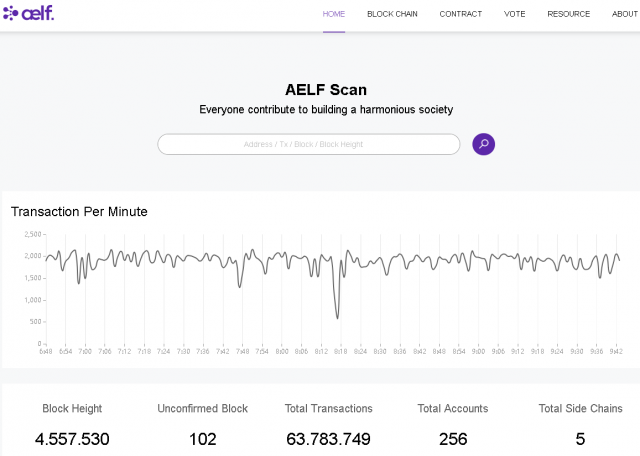The image size is (640, 456).
Task: Open the ABOUT menu
Action: tap(624, 14)
